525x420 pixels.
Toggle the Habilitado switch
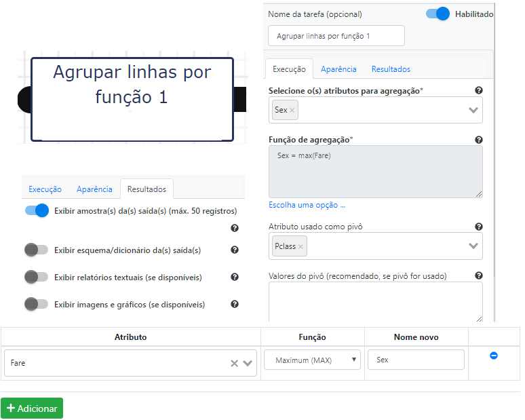click(x=437, y=14)
